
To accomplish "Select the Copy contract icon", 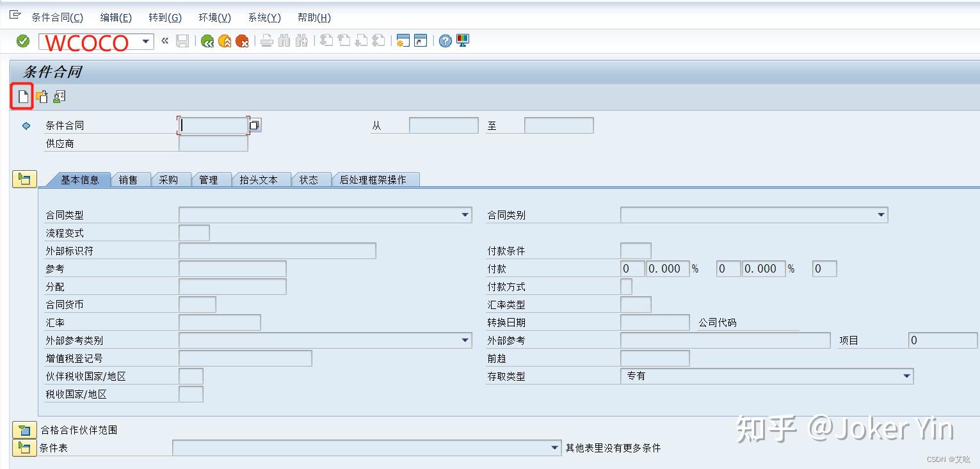I will (42, 97).
